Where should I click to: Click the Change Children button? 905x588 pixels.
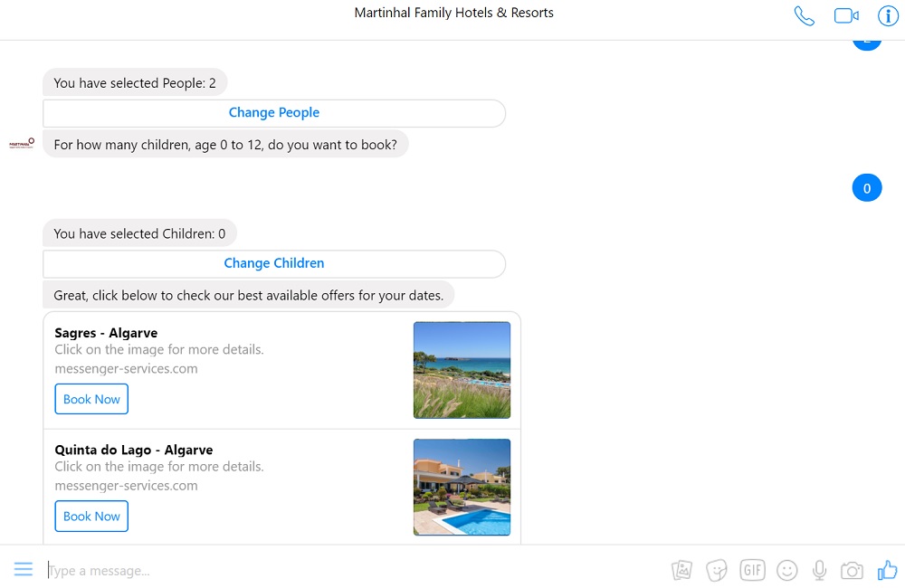pos(274,263)
